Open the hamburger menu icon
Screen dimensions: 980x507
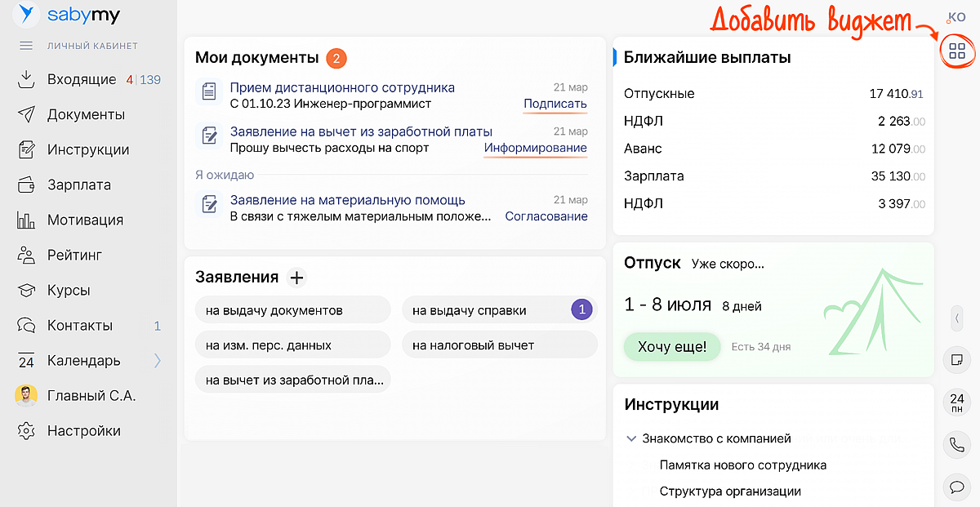26,46
